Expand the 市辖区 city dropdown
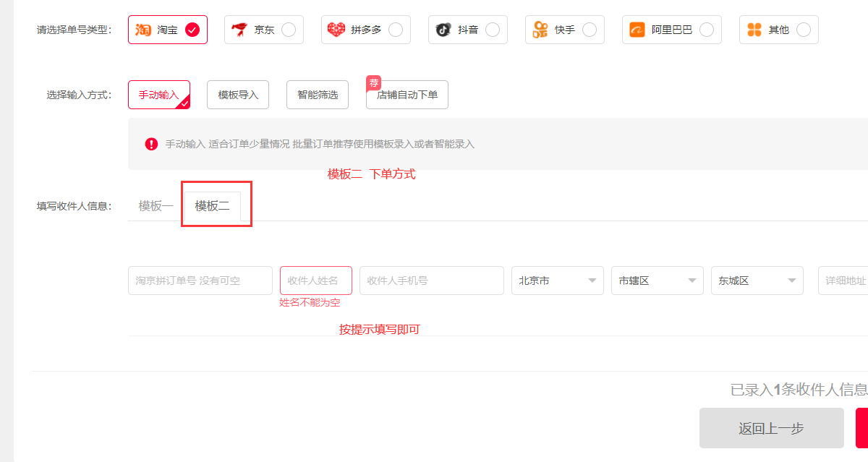 pos(657,281)
